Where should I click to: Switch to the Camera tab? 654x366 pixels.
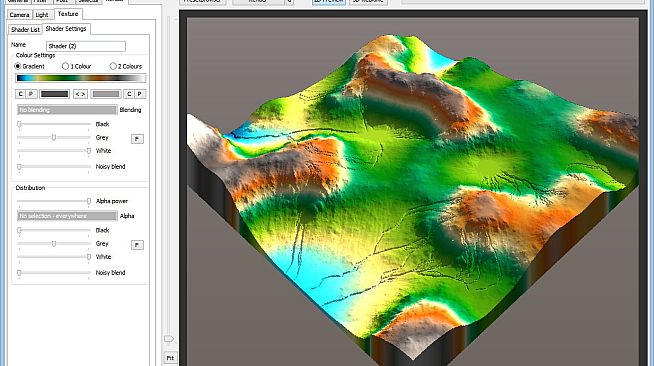pos(19,15)
